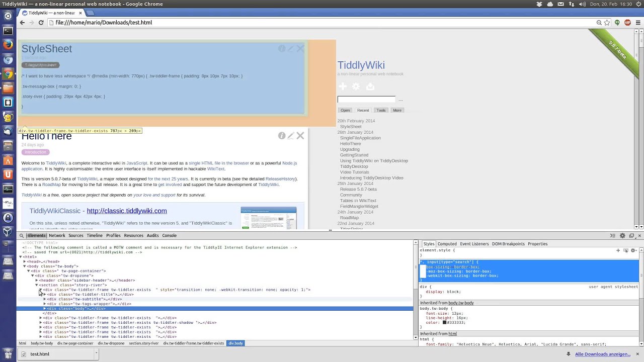Expand the tw-tiddler-shadow div node
Screen dimensions: 644x362
tap(41, 323)
